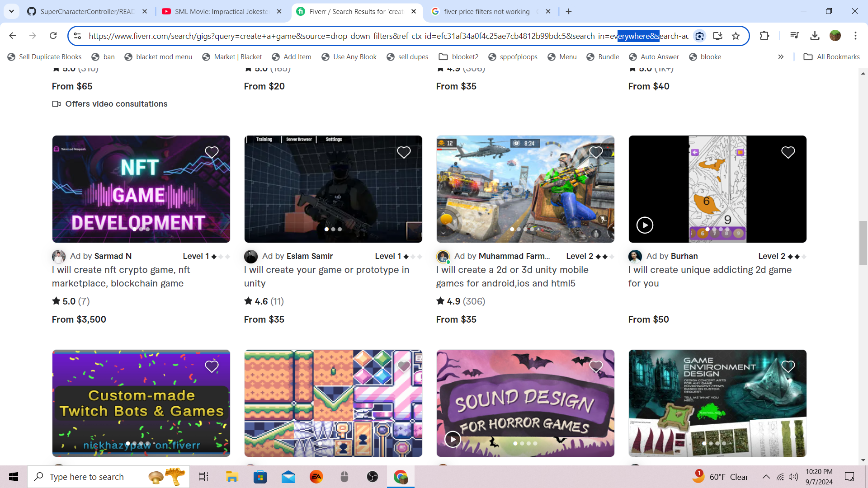Screen dimensions: 868x488
Task: Switch to the SML Movie YouTube tab
Action: (222, 11)
